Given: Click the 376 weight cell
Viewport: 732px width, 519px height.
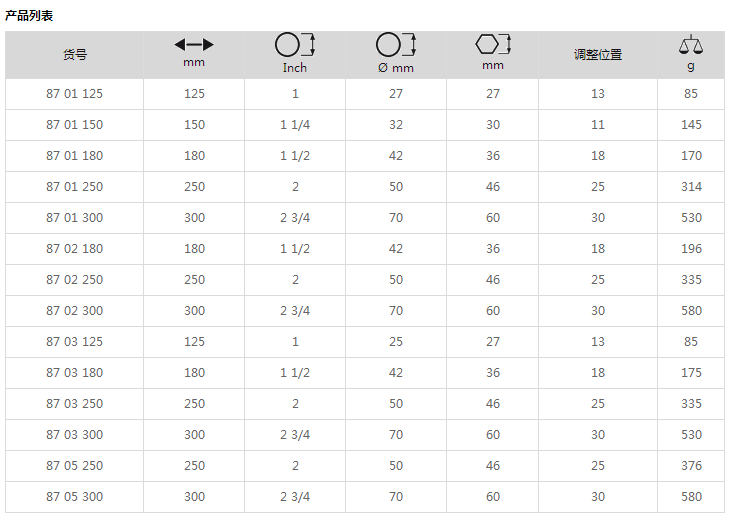Looking at the screenshot, I should [x=691, y=466].
